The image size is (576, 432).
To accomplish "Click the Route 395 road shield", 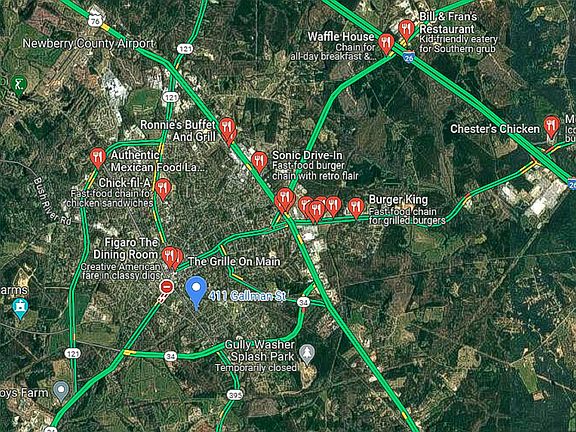I will click(234, 395).
